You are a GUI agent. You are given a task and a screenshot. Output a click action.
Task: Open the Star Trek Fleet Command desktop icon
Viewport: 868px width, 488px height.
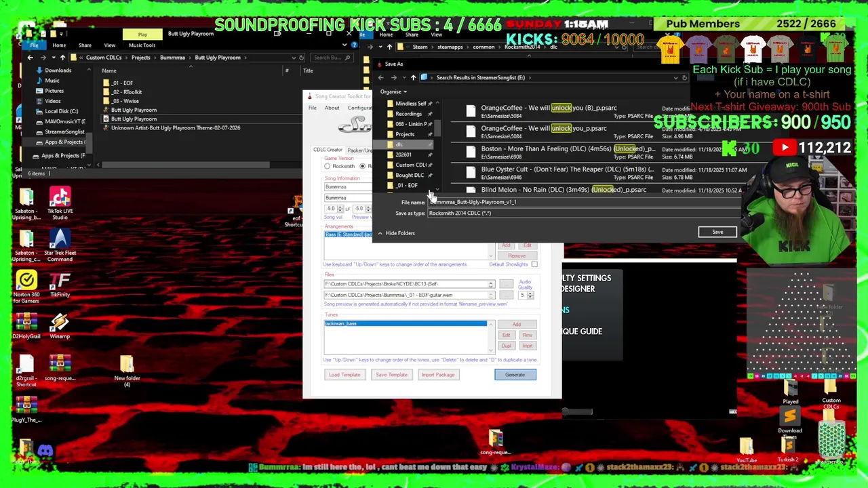pyautogui.click(x=60, y=245)
